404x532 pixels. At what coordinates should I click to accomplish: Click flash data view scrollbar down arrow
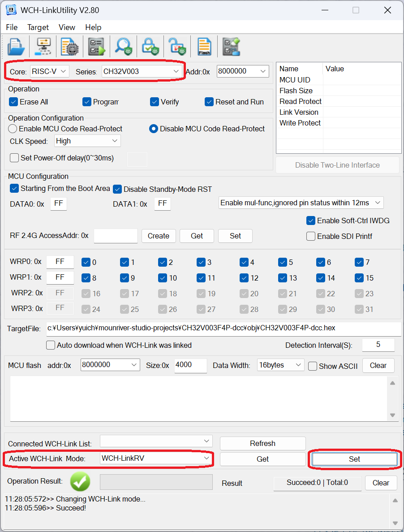click(x=392, y=415)
